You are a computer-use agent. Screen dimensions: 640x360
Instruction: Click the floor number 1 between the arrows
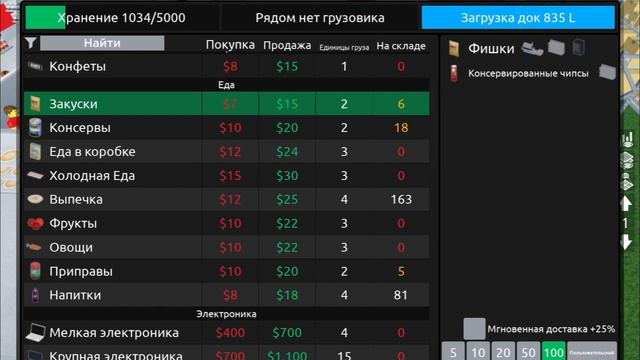click(625, 223)
